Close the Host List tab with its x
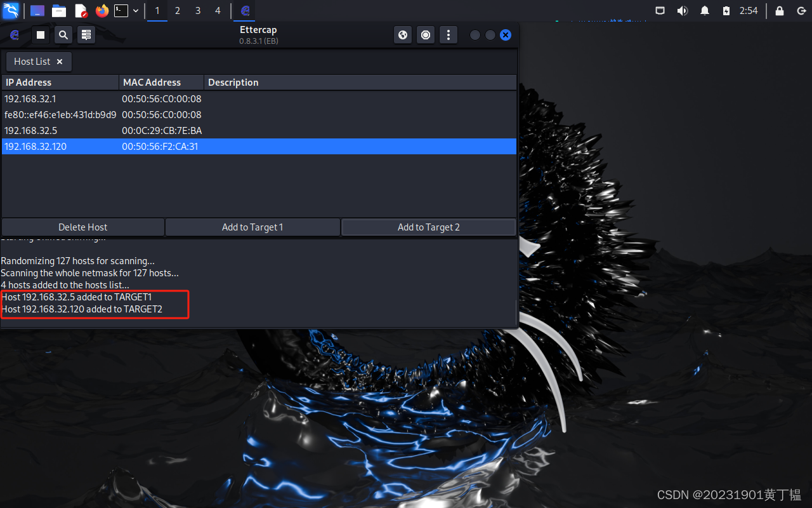Screen dimensions: 812x508 (60, 62)
